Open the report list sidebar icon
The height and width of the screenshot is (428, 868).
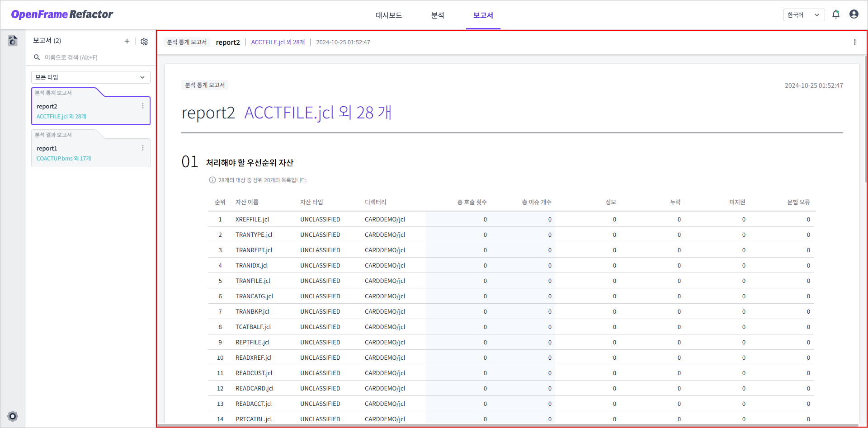13,41
